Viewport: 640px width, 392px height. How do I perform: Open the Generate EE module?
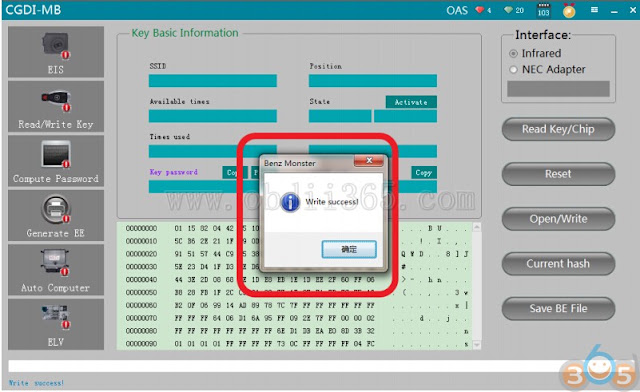(x=56, y=215)
